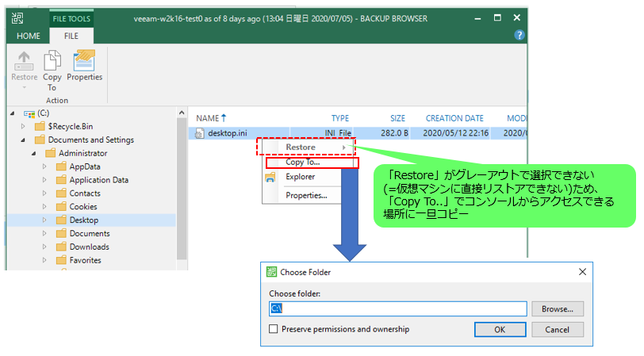Expand the Application Data folder

pyautogui.click(x=44, y=180)
